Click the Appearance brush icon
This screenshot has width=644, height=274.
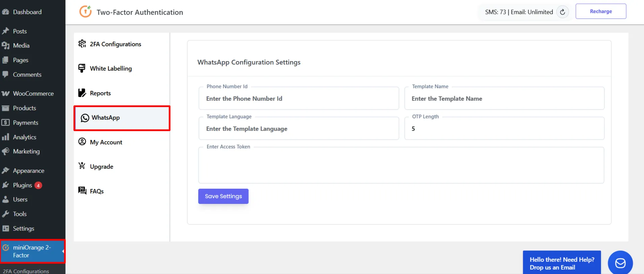5,170
